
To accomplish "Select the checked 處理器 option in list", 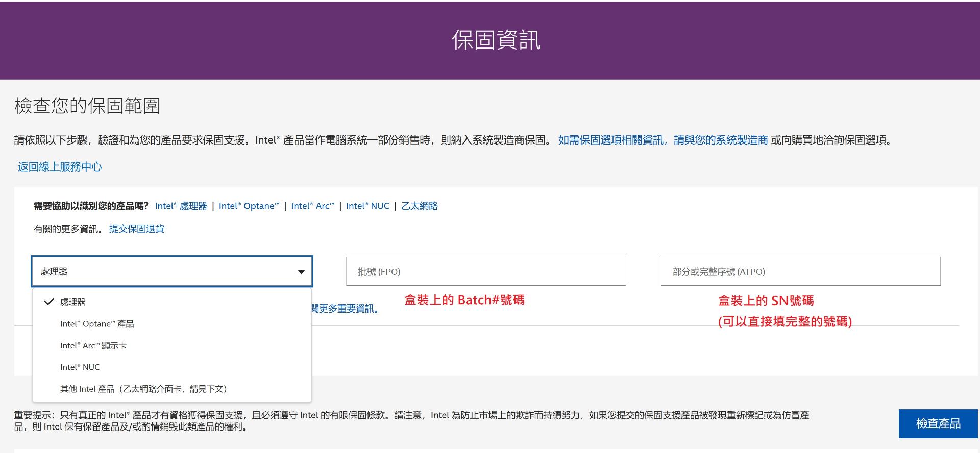I will pyautogui.click(x=171, y=302).
